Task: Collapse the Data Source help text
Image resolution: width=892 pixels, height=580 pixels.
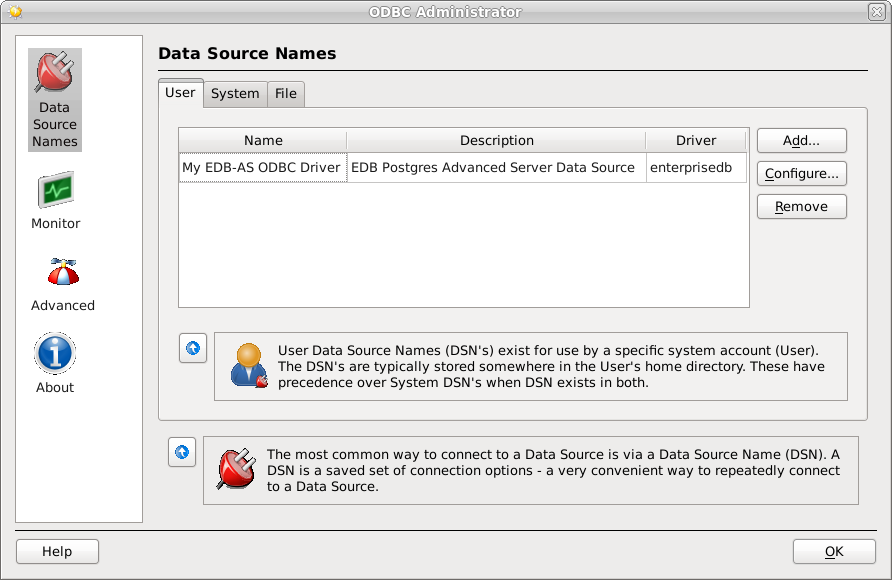Action: click(x=182, y=452)
